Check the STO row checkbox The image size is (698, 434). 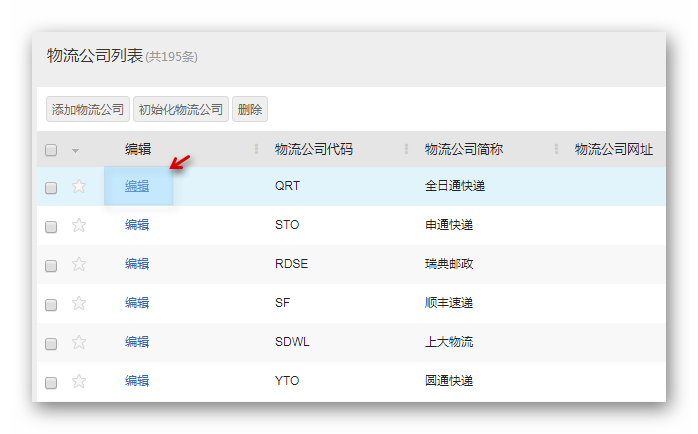[51, 227]
